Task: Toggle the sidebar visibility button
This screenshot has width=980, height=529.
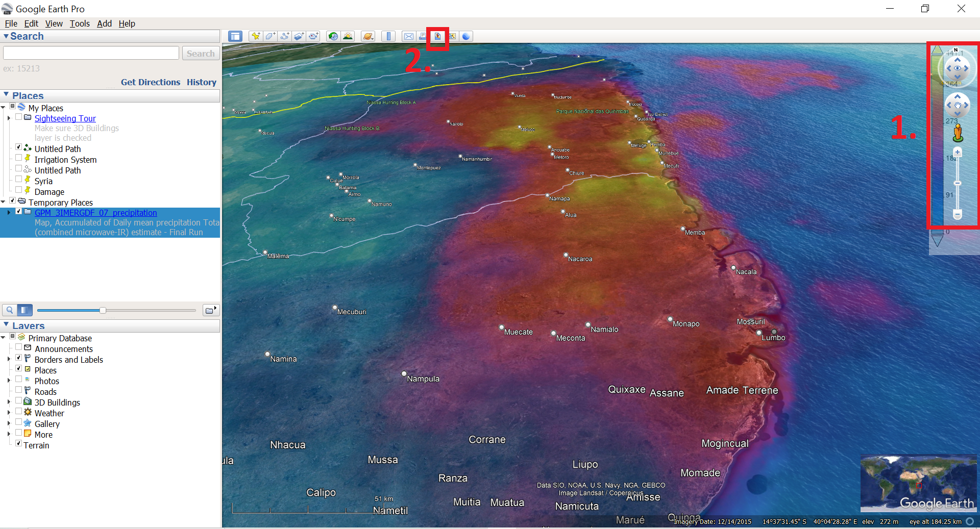Action: click(235, 36)
